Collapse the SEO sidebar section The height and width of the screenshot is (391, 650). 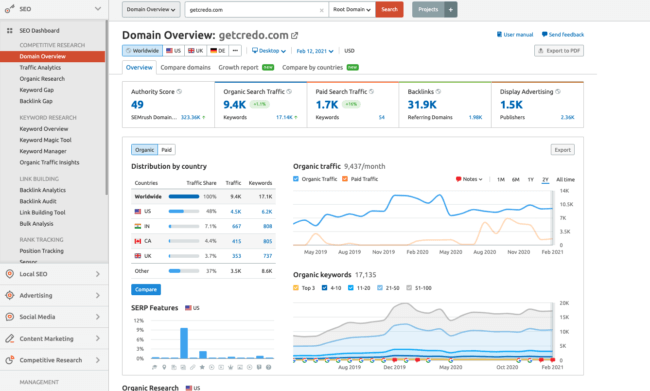tap(98, 9)
